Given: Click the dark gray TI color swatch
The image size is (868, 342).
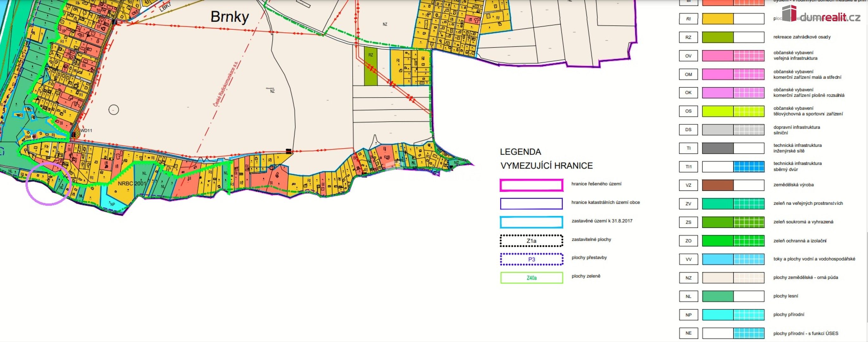Looking at the screenshot, I should point(718,148).
